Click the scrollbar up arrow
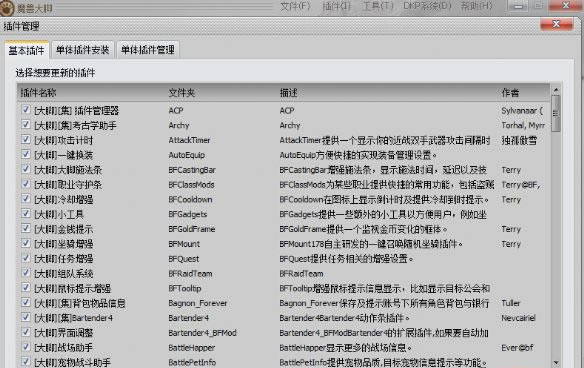The height and width of the screenshot is (368, 584). pyautogui.click(x=556, y=90)
